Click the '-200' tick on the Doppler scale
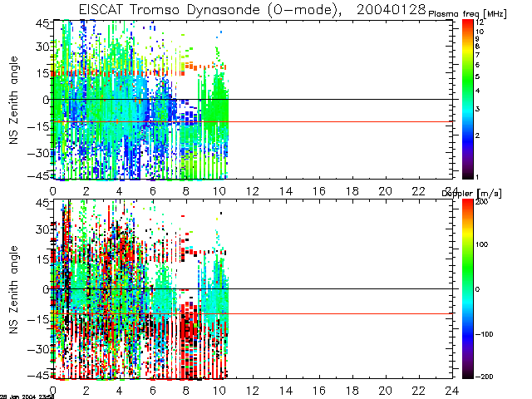Image resolution: width=532 pixels, height=399 pixels. pos(484,377)
